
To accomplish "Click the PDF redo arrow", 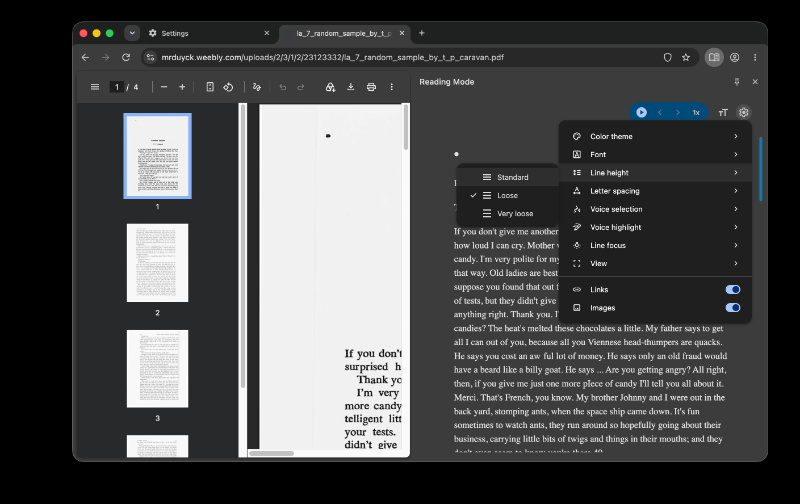I will click(x=301, y=87).
